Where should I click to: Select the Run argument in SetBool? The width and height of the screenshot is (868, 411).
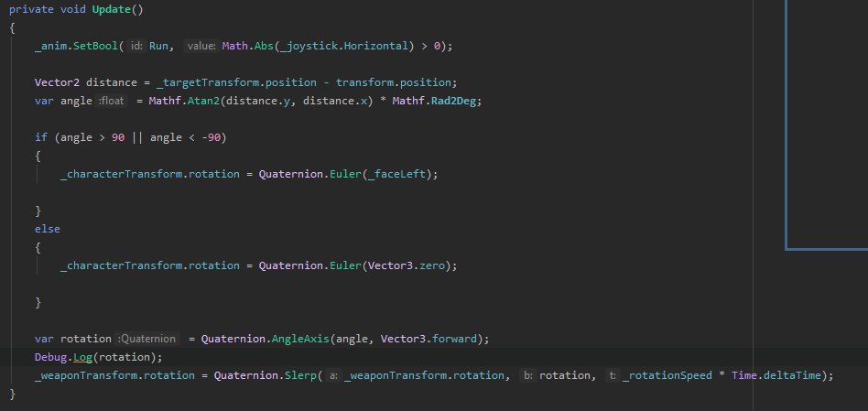pyautogui.click(x=159, y=46)
